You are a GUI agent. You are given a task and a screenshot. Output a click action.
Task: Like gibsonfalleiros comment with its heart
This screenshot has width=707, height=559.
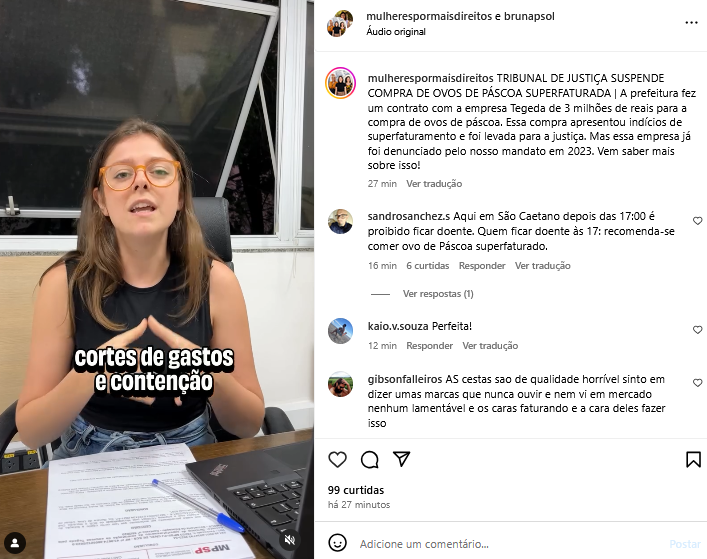click(698, 383)
